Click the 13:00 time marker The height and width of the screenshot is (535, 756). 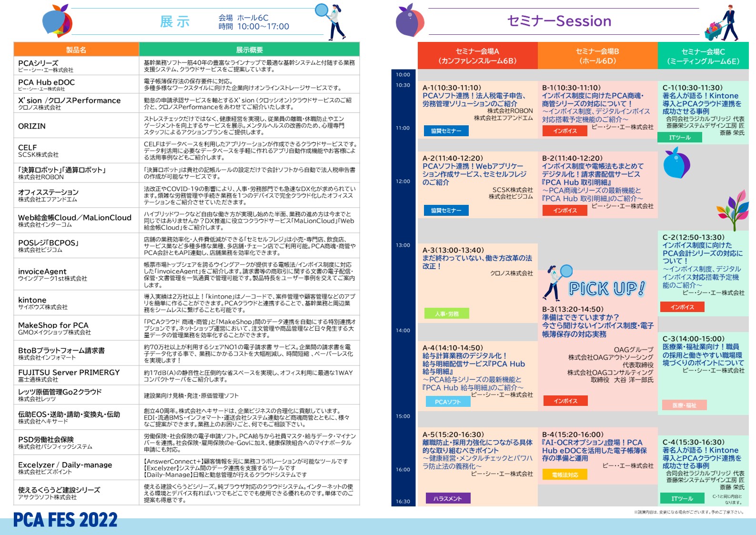(403, 245)
